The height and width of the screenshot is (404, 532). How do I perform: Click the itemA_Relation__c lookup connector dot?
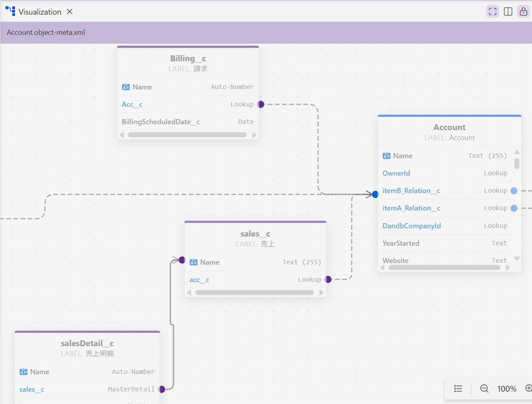click(x=514, y=208)
